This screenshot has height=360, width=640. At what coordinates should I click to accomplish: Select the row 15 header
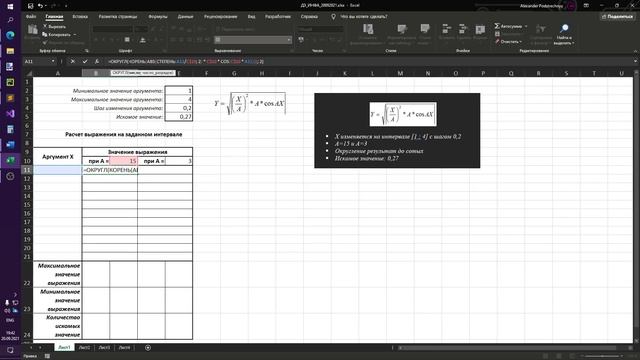pyautogui.click(x=27, y=204)
